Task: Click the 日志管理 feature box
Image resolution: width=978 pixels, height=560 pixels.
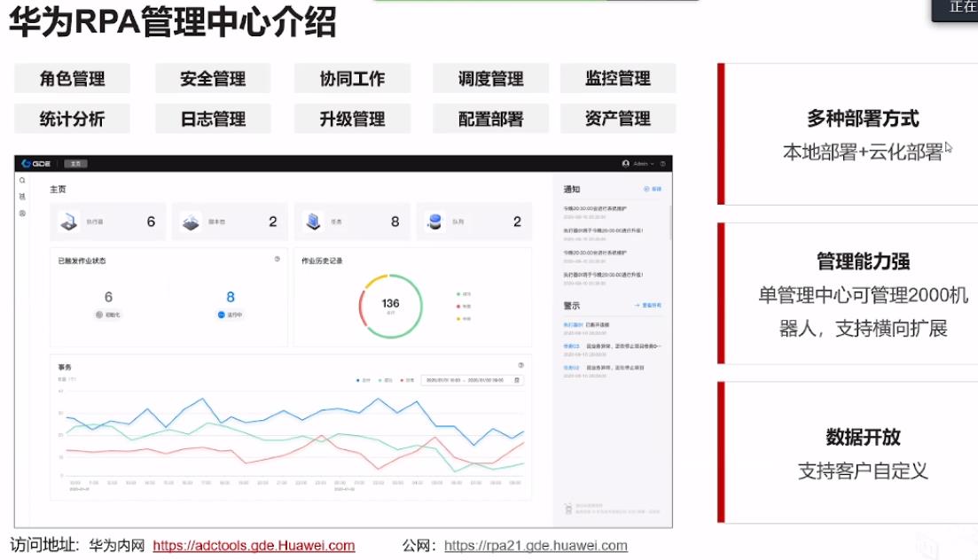Action: coord(213,119)
